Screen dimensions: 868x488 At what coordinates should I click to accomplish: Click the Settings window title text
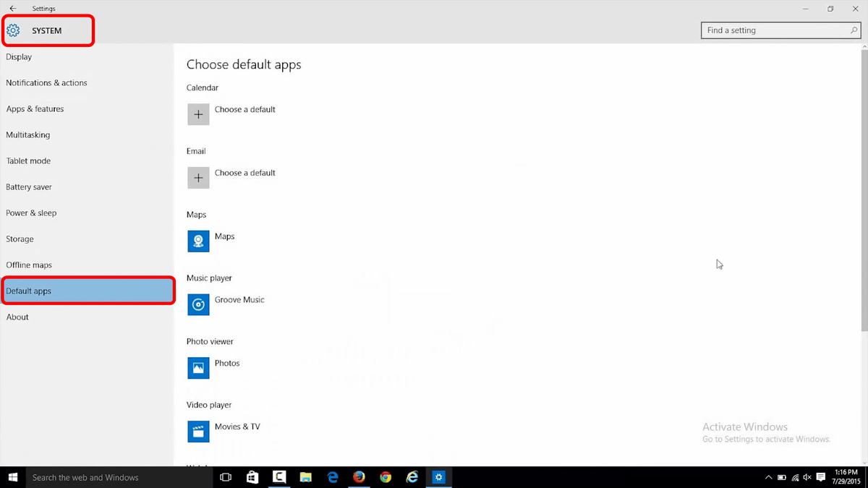[x=43, y=9]
